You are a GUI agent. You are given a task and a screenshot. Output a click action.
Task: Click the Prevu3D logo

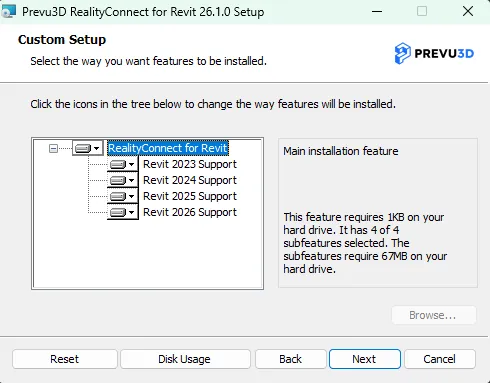point(434,53)
